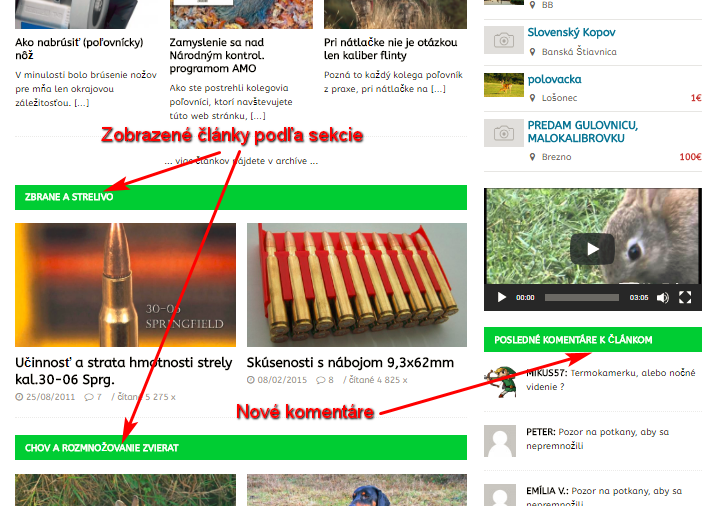This screenshot has width=718, height=506.
Task: Open the video in fullscreen mode
Action: point(685,298)
